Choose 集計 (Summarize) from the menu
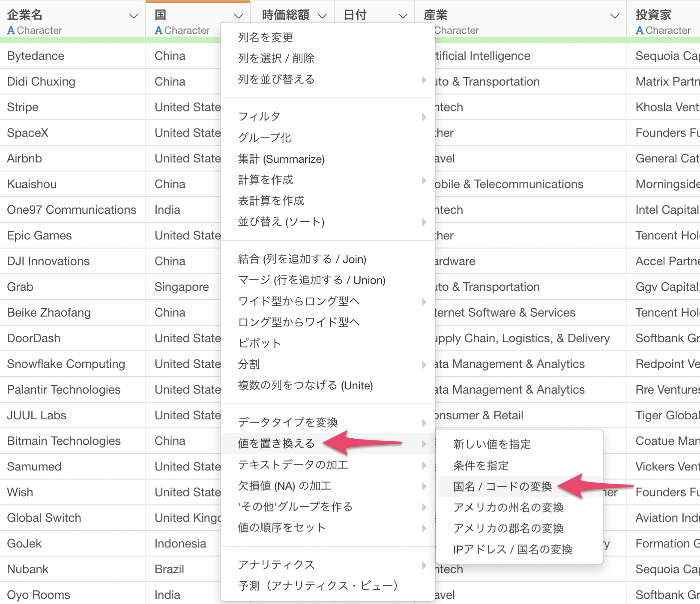This screenshot has height=604, width=700. tap(328, 159)
